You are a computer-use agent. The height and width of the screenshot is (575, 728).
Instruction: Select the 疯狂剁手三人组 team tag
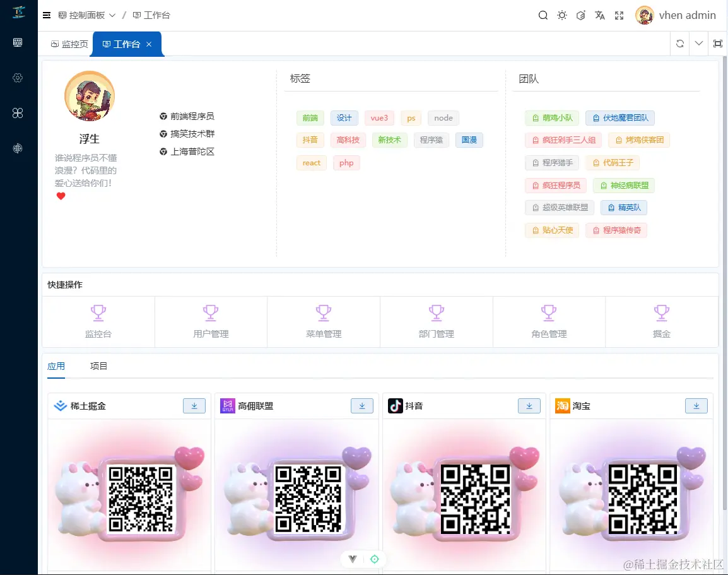[x=563, y=139]
